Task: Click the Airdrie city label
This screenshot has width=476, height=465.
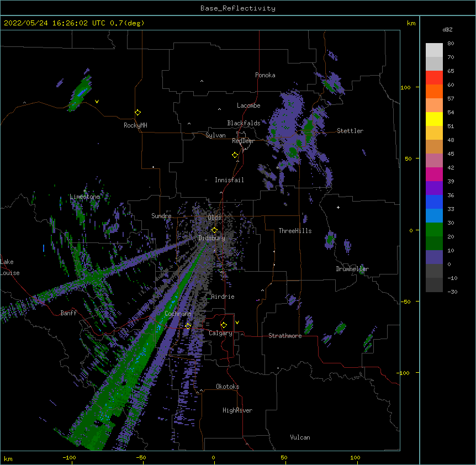Action: pyautogui.click(x=223, y=297)
